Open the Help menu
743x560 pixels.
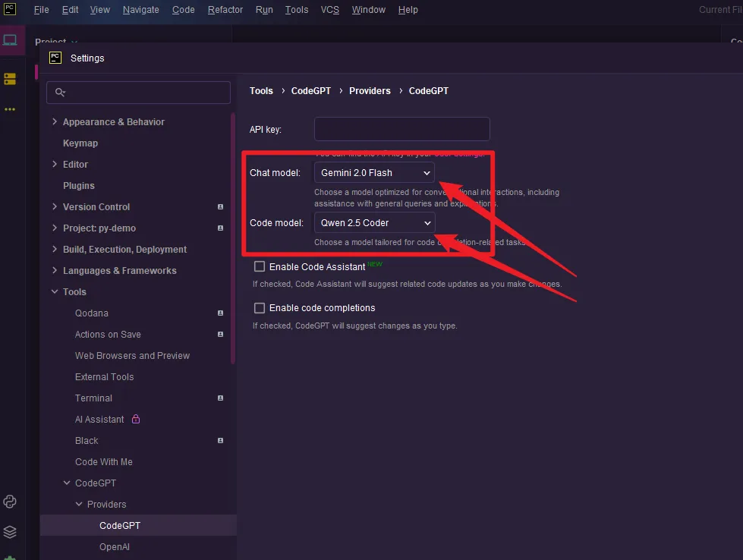(408, 9)
